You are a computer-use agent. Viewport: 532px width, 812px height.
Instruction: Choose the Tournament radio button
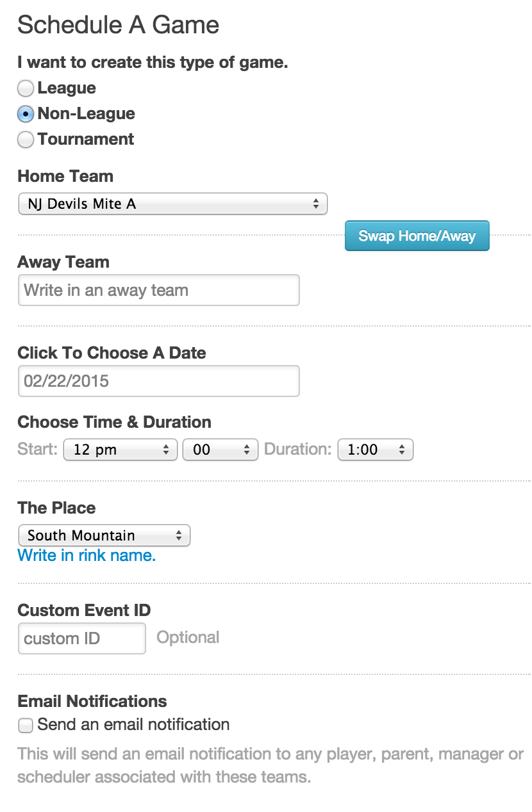click(x=26, y=140)
